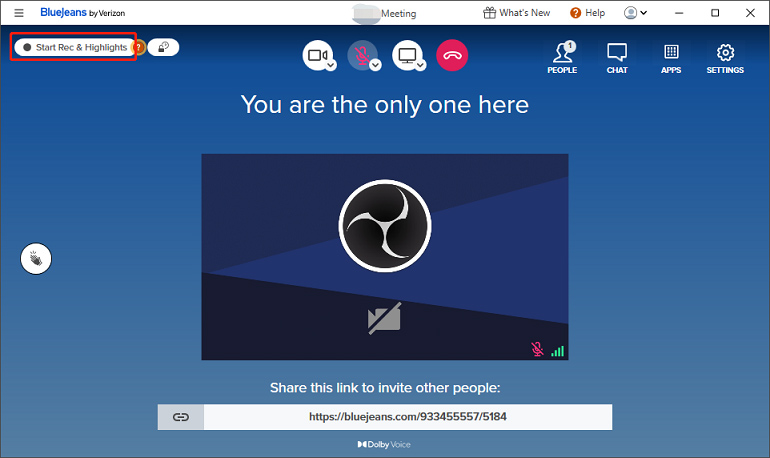
Task: Maximize the BlueJeans window
Action: (715, 13)
